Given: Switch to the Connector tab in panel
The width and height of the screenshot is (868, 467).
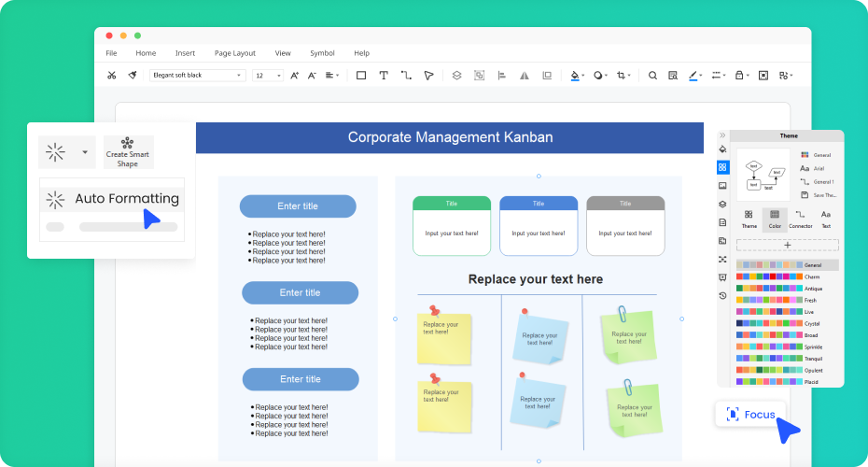Looking at the screenshot, I should click(x=801, y=219).
